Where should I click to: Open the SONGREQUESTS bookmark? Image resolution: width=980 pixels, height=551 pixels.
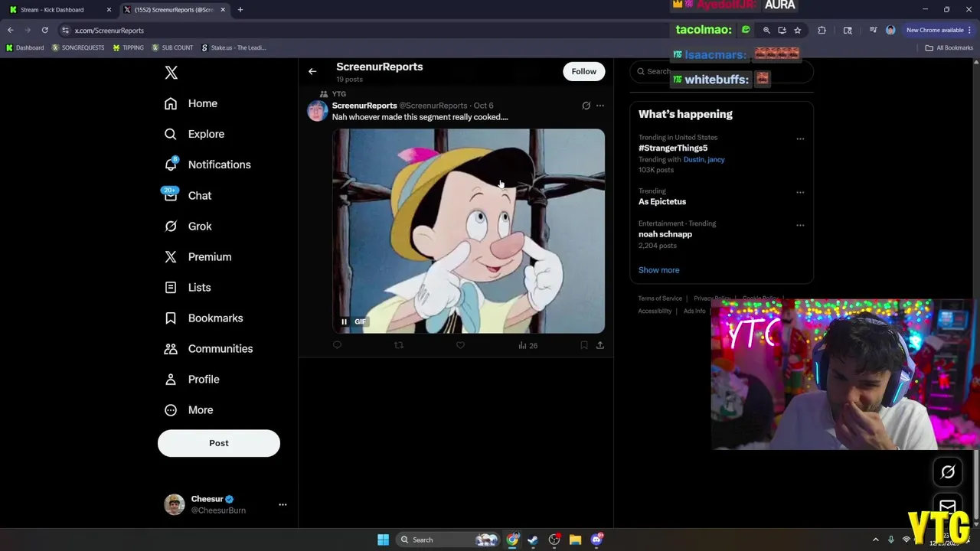(x=78, y=47)
